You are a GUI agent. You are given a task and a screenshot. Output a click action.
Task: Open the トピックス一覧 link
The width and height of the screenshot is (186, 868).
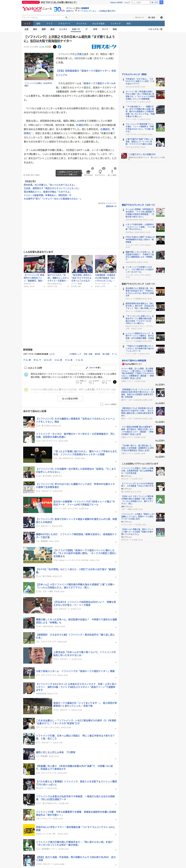(x=155, y=29)
